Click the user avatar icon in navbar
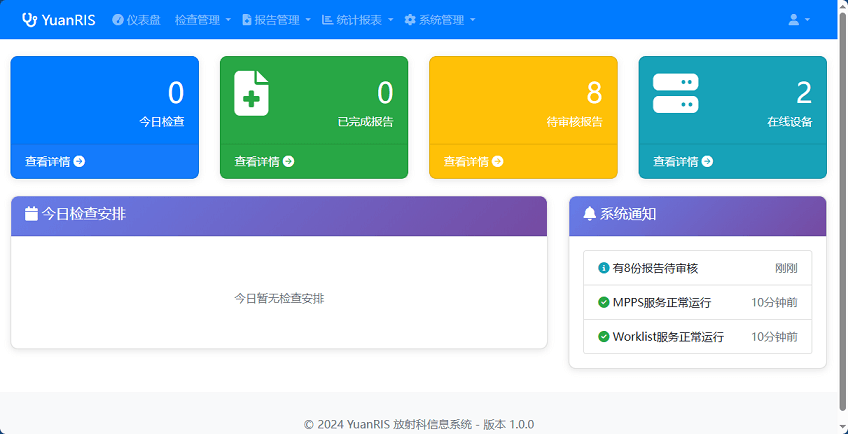The image size is (848, 434). click(x=793, y=20)
